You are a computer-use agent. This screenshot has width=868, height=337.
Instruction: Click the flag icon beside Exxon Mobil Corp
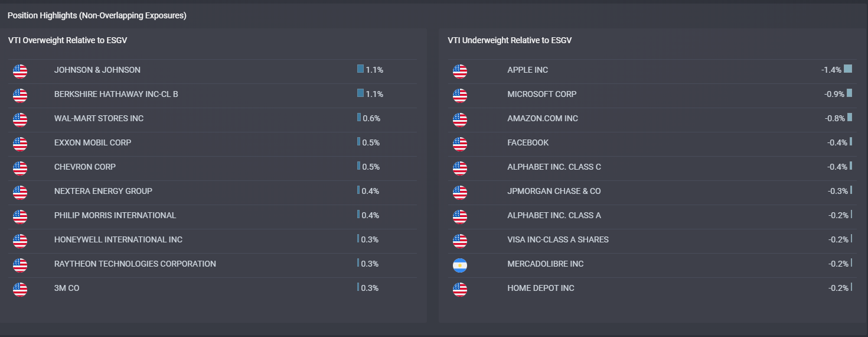20,144
